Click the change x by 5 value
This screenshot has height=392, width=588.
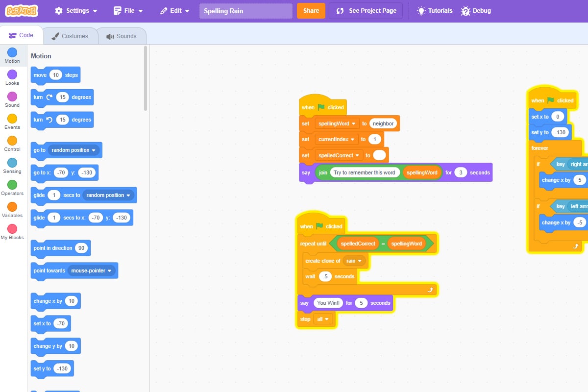pyautogui.click(x=580, y=180)
